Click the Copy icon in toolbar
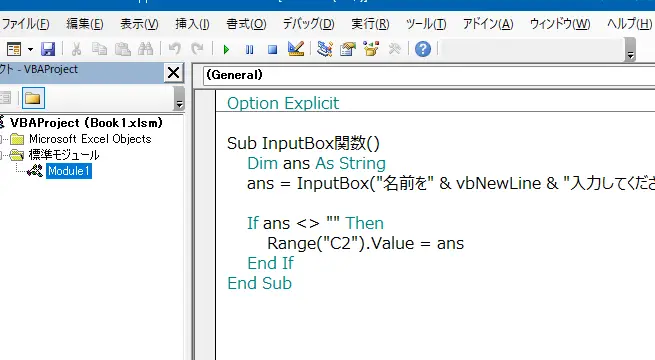 click(99, 49)
